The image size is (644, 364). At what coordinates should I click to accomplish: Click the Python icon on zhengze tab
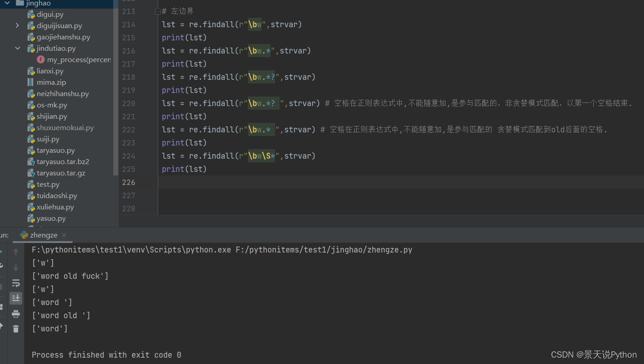[24, 235]
